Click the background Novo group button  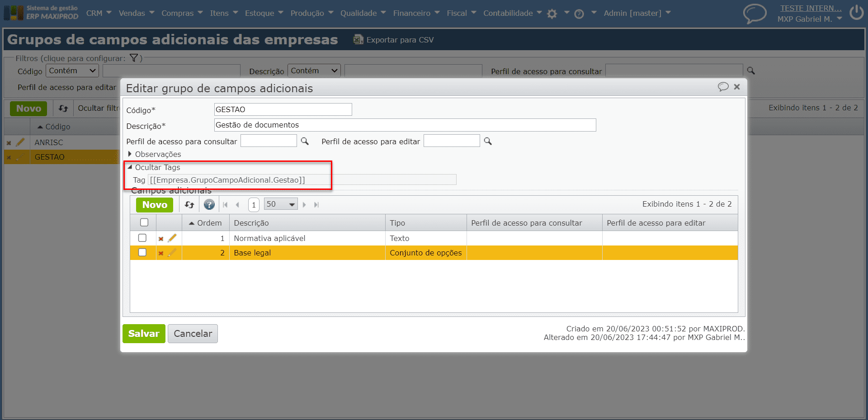28,109
